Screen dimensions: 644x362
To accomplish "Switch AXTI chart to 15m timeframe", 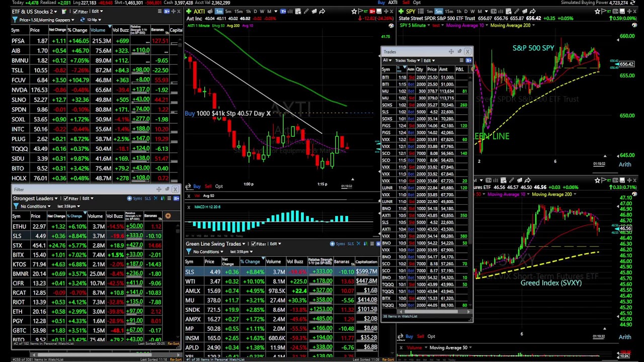I will 238,12.
